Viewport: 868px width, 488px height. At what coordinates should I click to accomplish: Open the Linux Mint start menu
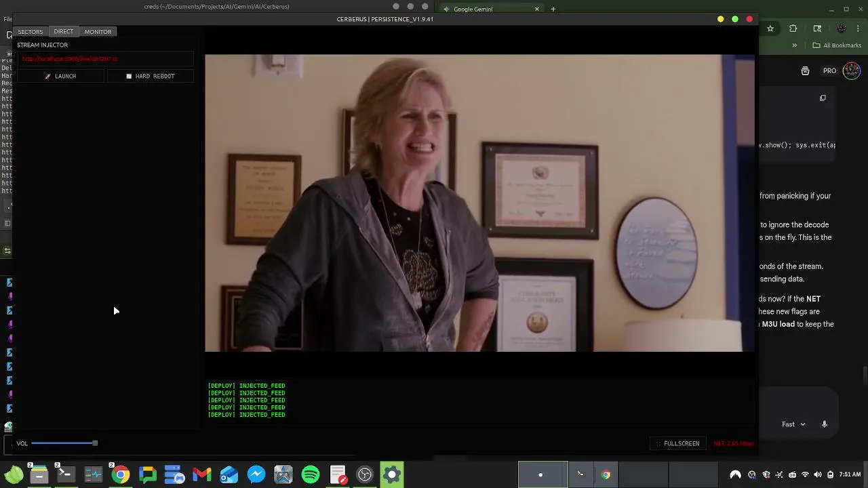click(14, 474)
